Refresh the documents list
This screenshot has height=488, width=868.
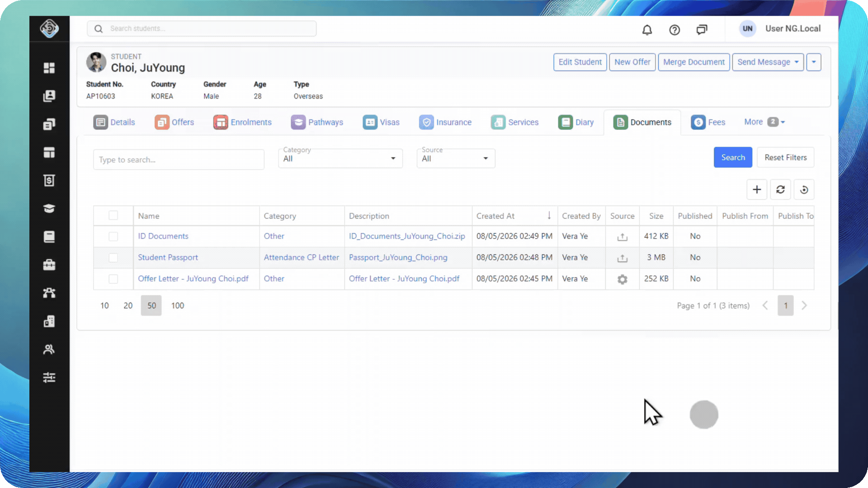(780, 189)
